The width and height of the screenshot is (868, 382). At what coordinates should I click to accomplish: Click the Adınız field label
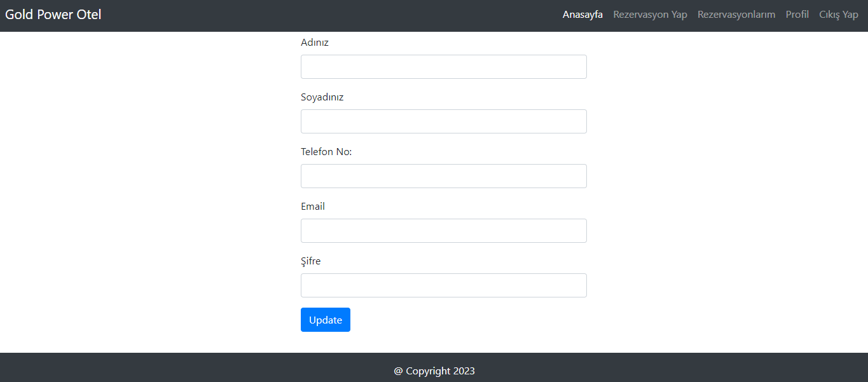click(x=315, y=42)
